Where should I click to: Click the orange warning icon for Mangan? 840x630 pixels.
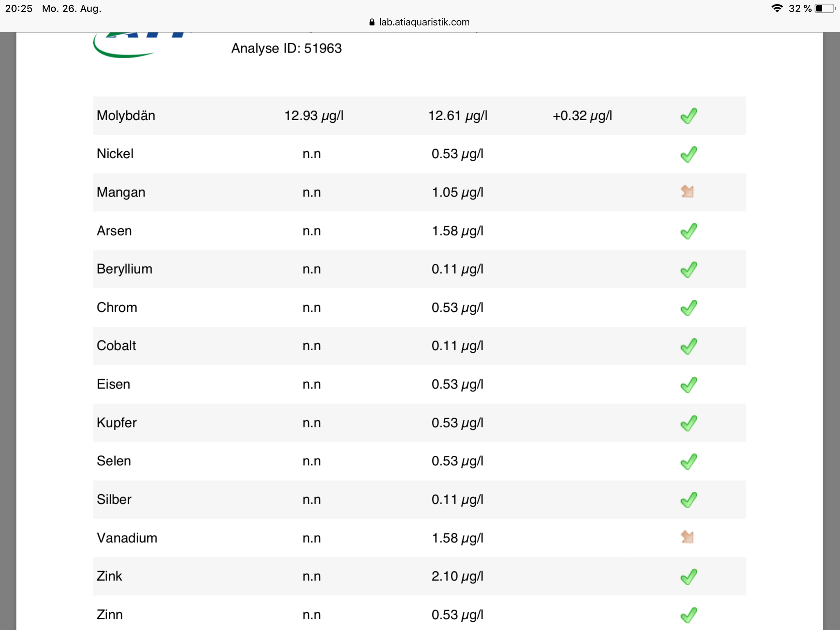pos(687,192)
